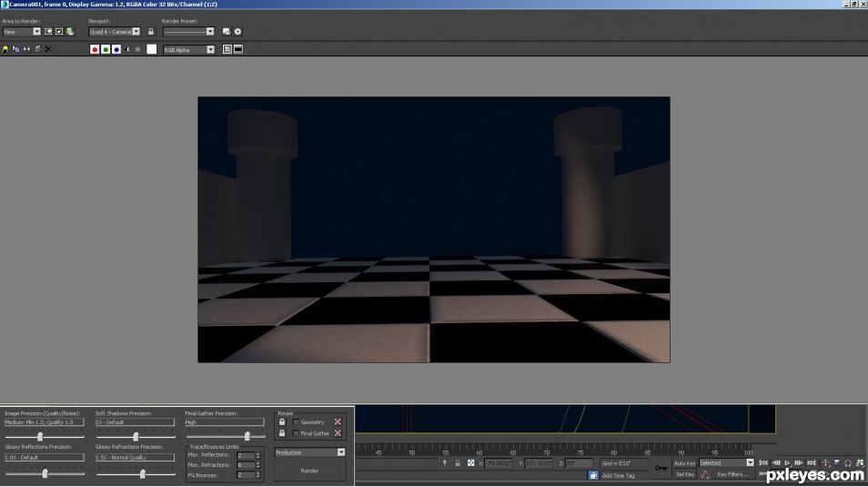This screenshot has height=487, width=868.
Task: Click Add Time Tag
Action: pos(619,476)
